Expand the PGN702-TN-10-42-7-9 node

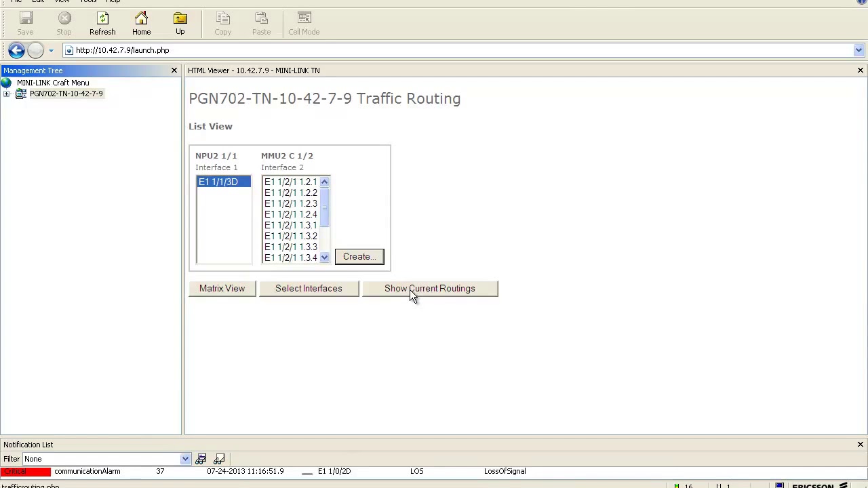6,94
